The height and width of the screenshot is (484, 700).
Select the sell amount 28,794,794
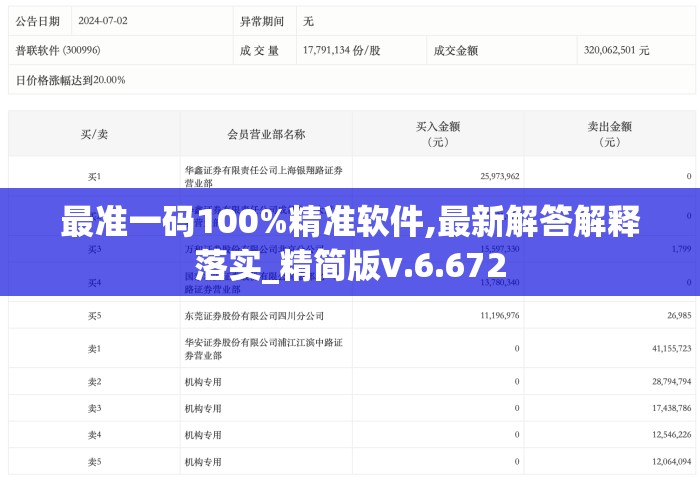pyautogui.click(x=671, y=381)
